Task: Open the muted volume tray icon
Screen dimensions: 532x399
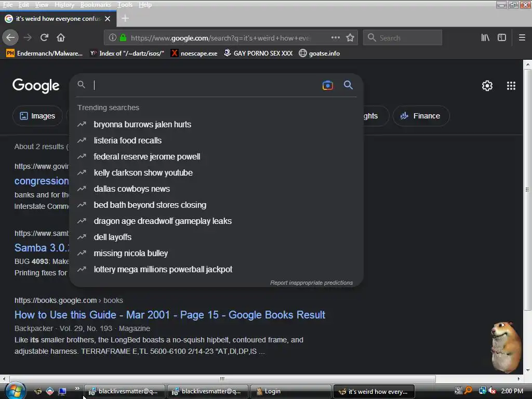Action: [x=492, y=391]
